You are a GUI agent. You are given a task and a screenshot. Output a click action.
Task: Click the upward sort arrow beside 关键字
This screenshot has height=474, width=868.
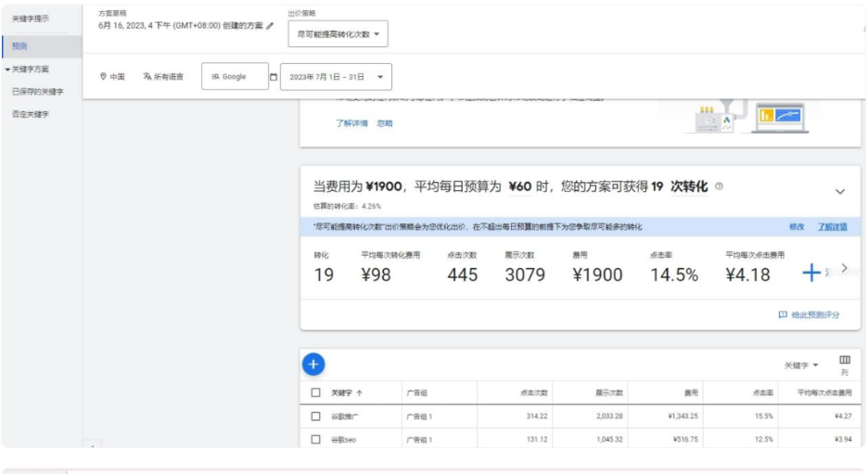point(359,392)
